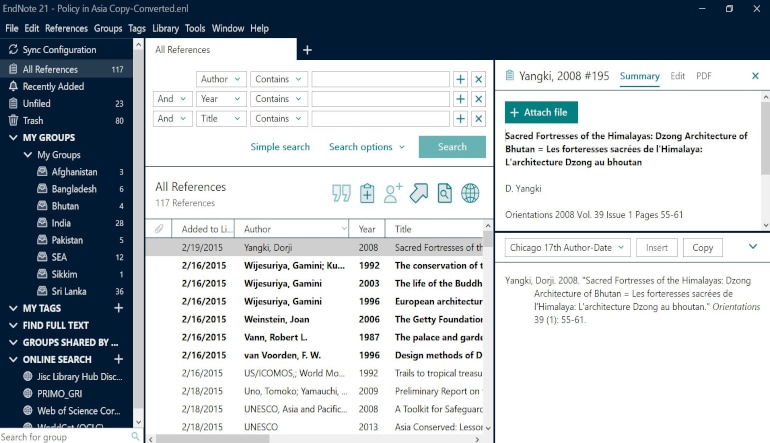770x443 pixels.
Task: Click the Export arrow icon
Action: click(419, 193)
